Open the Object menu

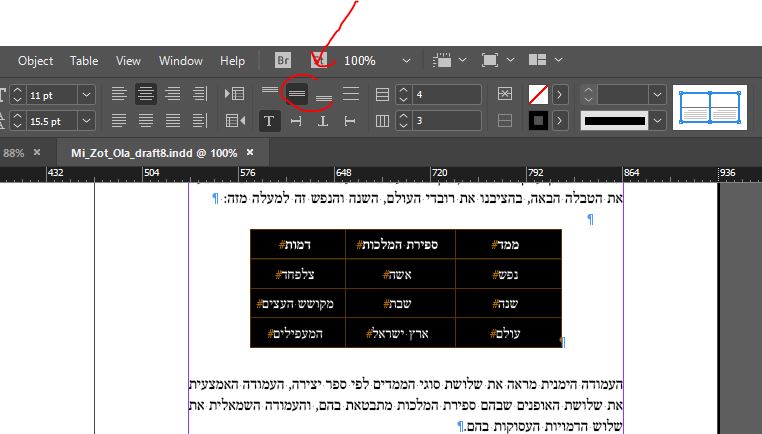[35, 61]
